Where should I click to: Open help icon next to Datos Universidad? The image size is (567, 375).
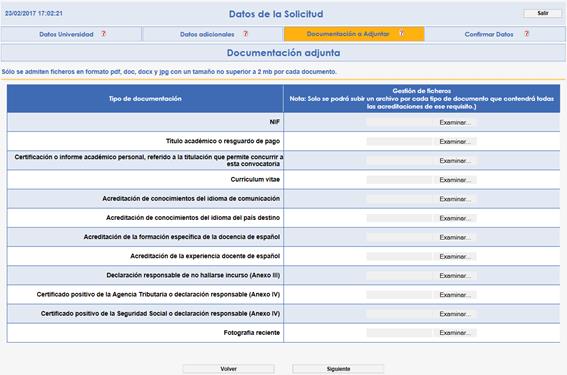(103, 34)
